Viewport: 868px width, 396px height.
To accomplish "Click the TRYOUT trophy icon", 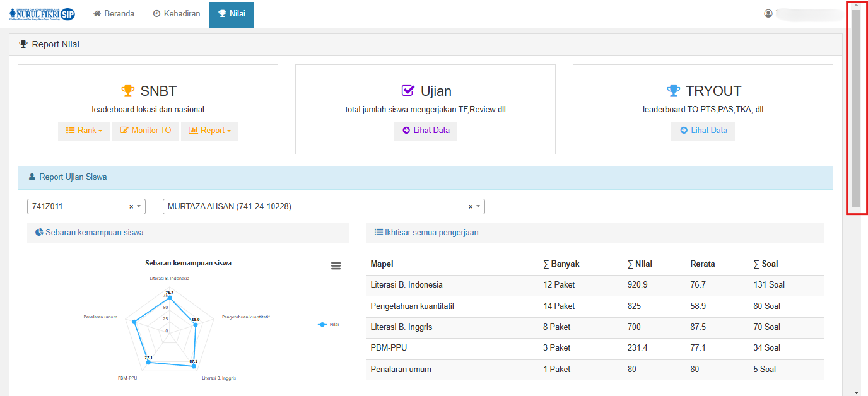I will point(674,91).
